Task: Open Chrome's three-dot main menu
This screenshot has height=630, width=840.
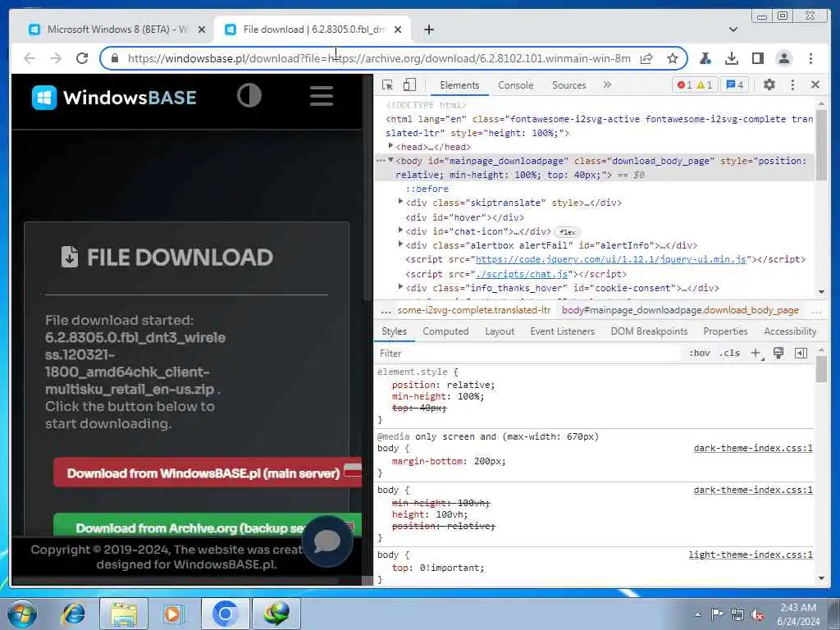Action: (810, 58)
